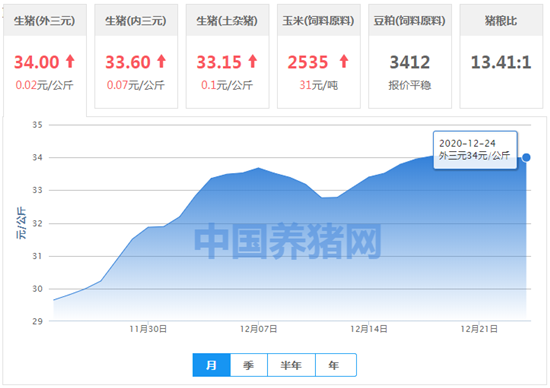This screenshot has width=550, height=388.
Task: Open the 玉米(饲料原料) price card
Action: pos(318,56)
